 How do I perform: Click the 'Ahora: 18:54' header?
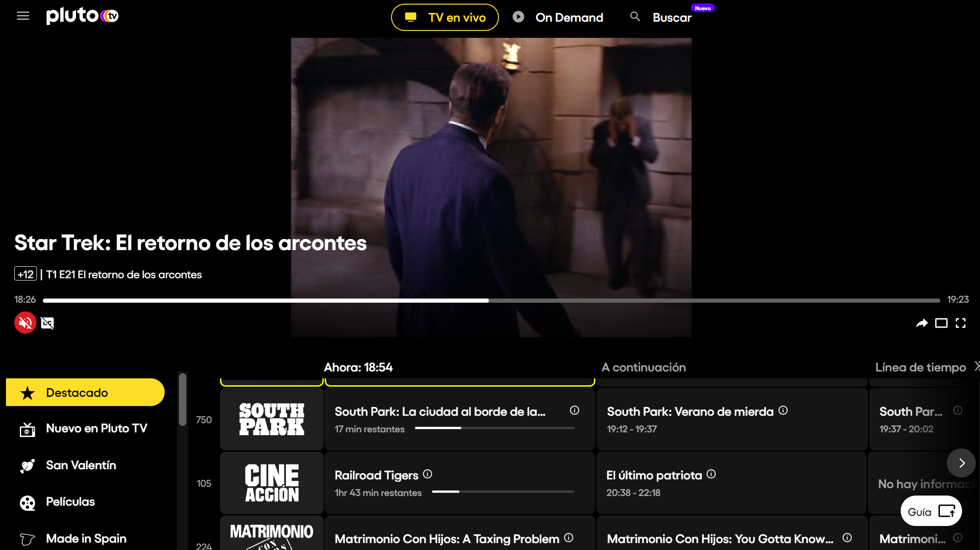(358, 367)
